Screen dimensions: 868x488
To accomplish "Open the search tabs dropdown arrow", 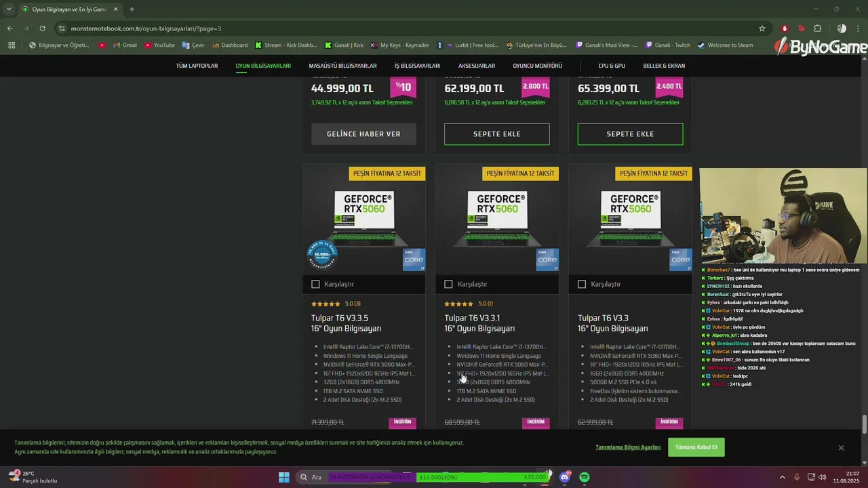I will (9, 9).
